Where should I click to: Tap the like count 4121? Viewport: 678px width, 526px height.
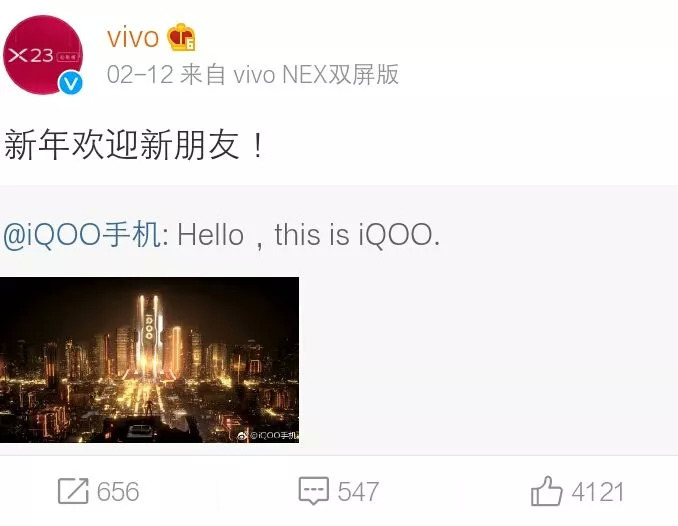click(598, 491)
